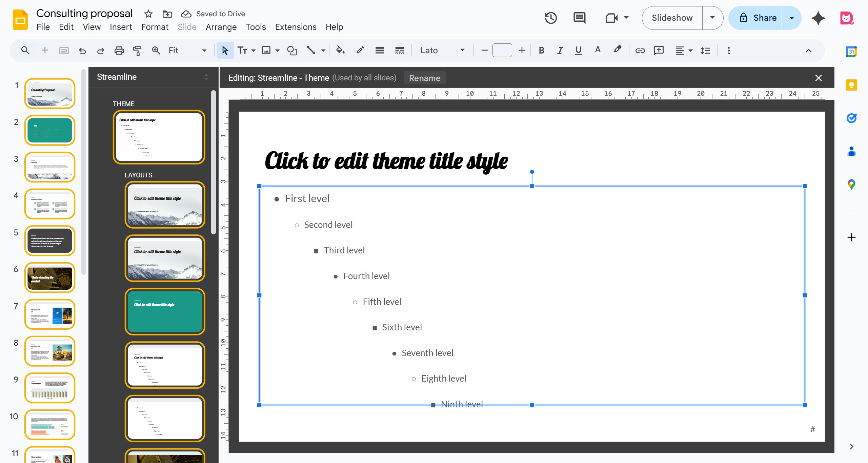
Task: Click the font size input field
Action: click(502, 51)
